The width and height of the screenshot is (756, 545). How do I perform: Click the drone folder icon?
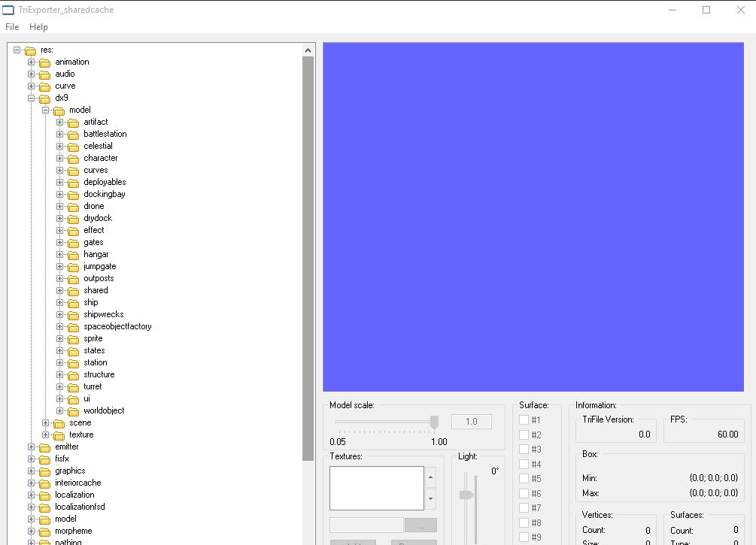[73, 207]
